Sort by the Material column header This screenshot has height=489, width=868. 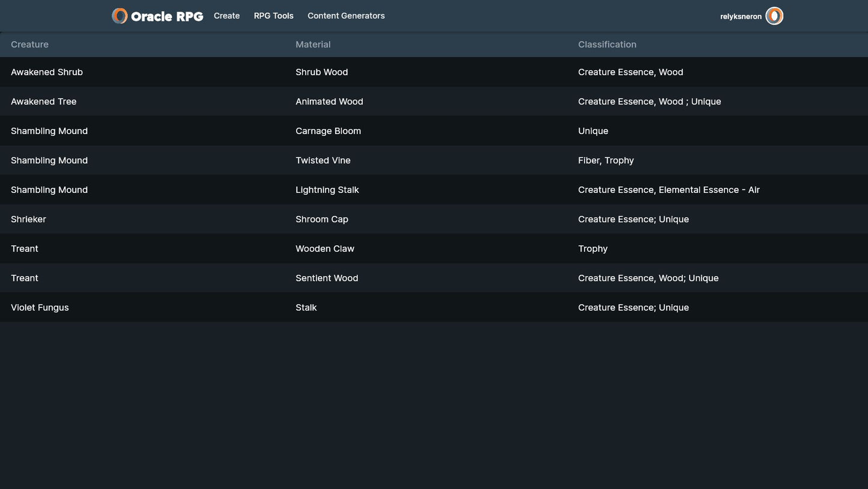point(313,44)
